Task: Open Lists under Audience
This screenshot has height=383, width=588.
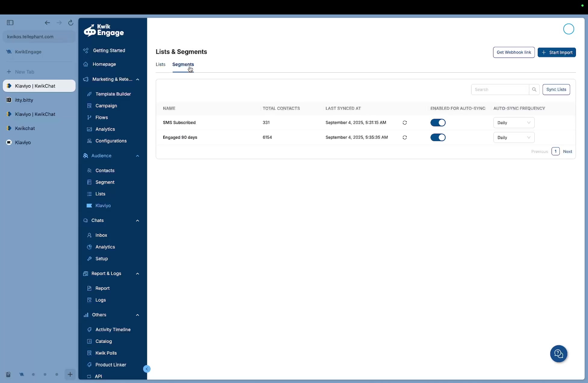Action: (100, 194)
